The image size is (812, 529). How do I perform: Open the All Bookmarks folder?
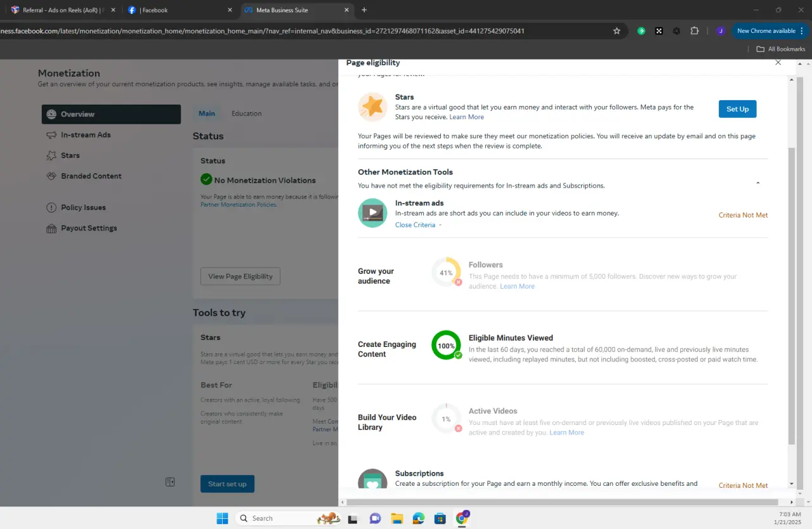click(781, 49)
